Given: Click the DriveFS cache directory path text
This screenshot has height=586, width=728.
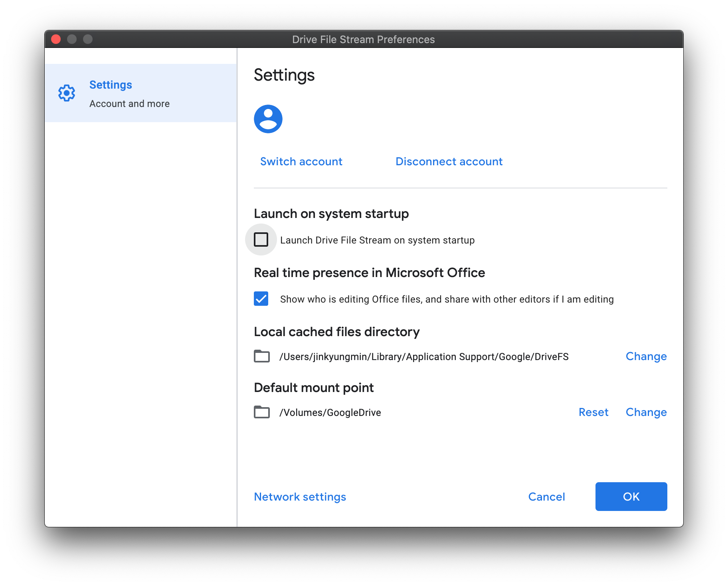Looking at the screenshot, I should [424, 356].
